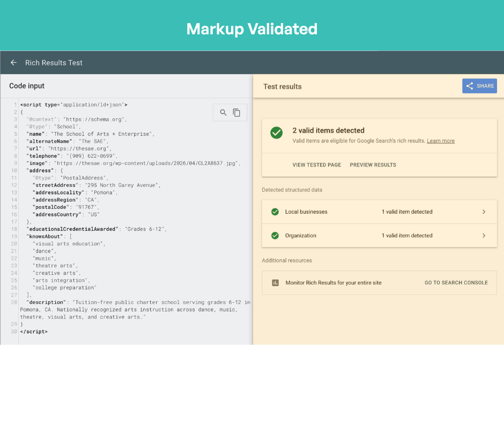Open PREVIEW RESULTS
This screenshot has height=423, width=504.
(373, 165)
